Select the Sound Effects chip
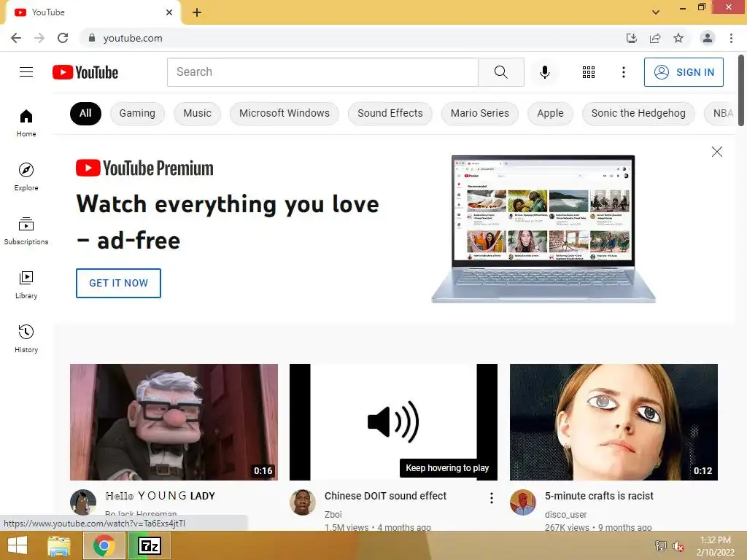Image resolution: width=747 pixels, height=560 pixels. coord(390,113)
